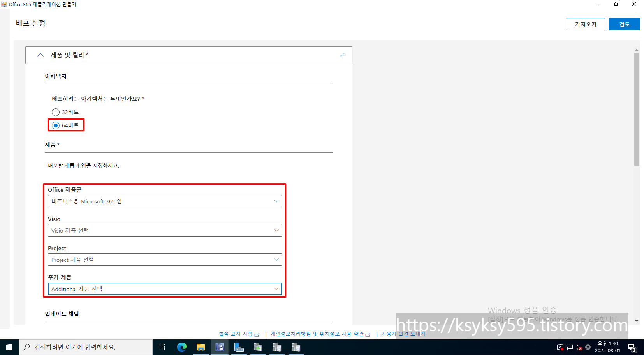
Task: Click the Office 365 window title icon
Action: click(4, 4)
